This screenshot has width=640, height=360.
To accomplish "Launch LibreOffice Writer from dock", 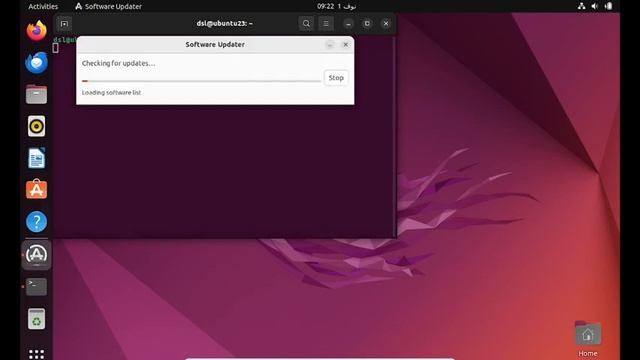I will tap(36, 158).
